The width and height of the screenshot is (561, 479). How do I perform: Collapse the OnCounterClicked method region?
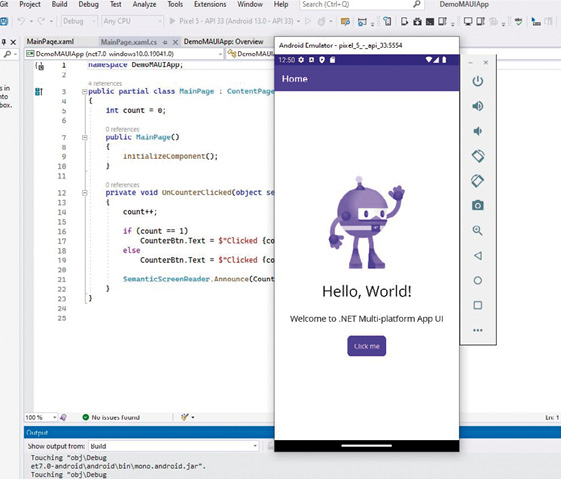pyautogui.click(x=84, y=193)
